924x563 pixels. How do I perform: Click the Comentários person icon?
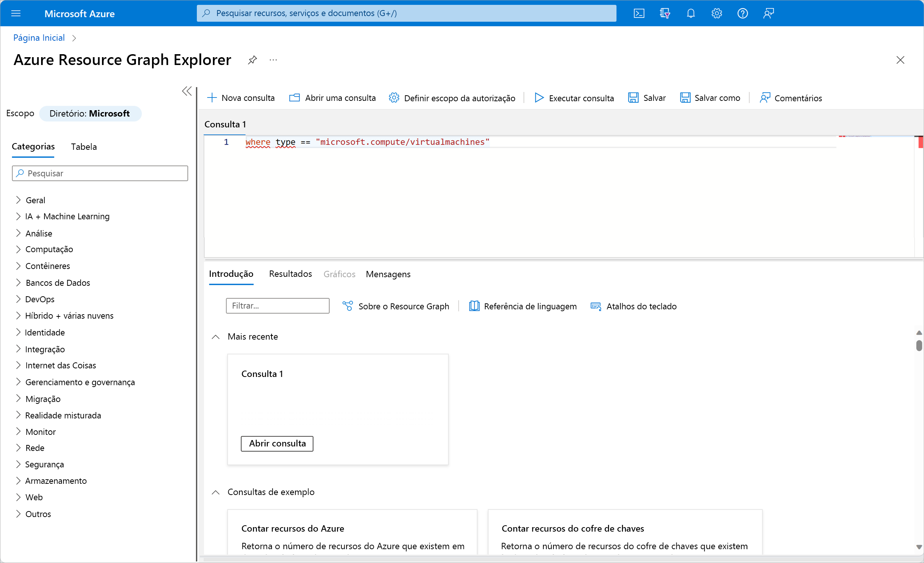pos(765,98)
